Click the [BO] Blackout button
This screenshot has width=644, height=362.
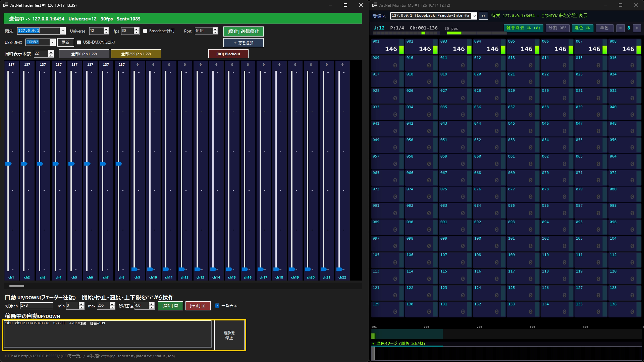coord(228,54)
